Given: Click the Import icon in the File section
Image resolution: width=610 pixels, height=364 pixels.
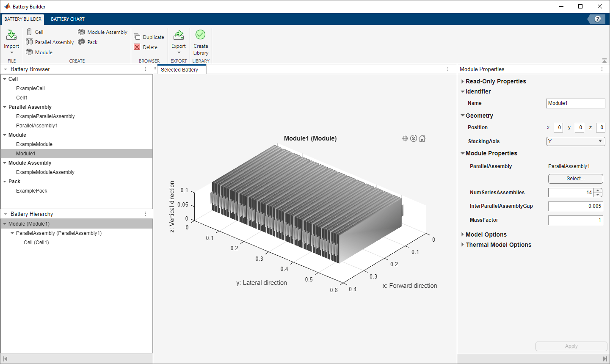Looking at the screenshot, I should pos(11,35).
